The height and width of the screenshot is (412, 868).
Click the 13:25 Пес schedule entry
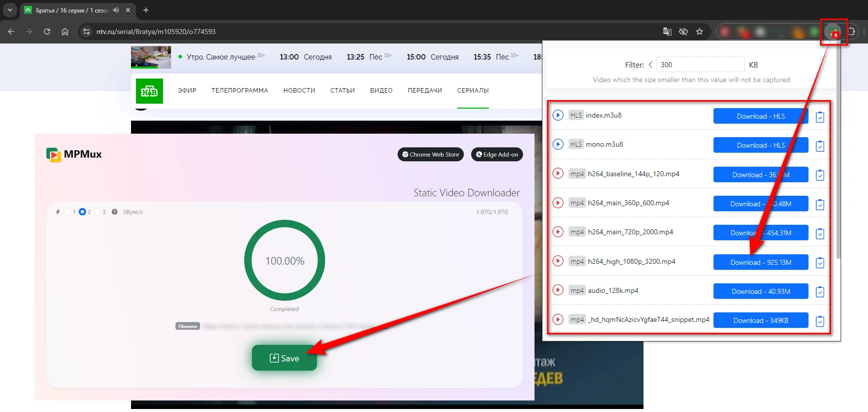pyautogui.click(x=369, y=57)
